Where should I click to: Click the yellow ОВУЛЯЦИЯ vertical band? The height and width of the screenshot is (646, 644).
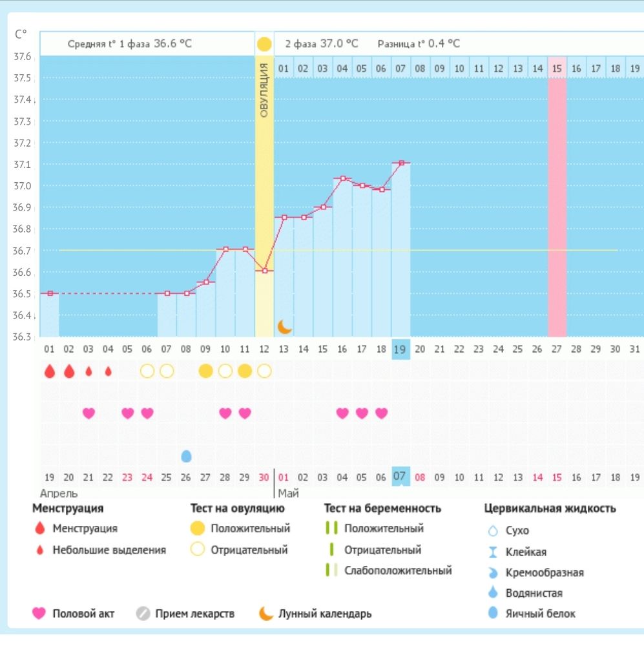coord(264,197)
